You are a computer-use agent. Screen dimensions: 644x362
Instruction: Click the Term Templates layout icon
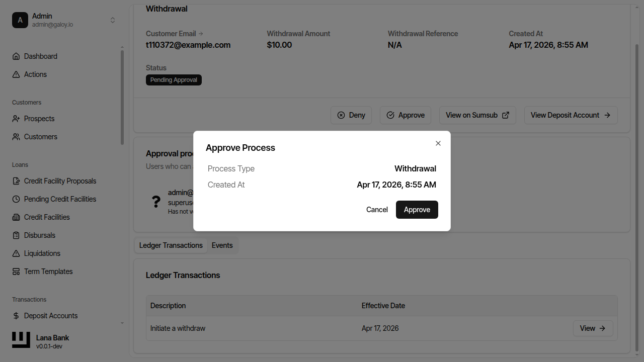pyautogui.click(x=16, y=271)
